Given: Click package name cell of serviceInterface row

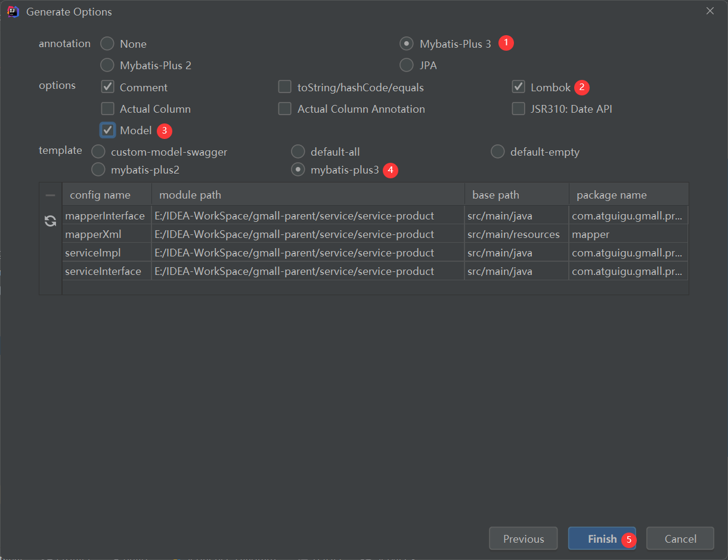Looking at the screenshot, I should (x=629, y=271).
